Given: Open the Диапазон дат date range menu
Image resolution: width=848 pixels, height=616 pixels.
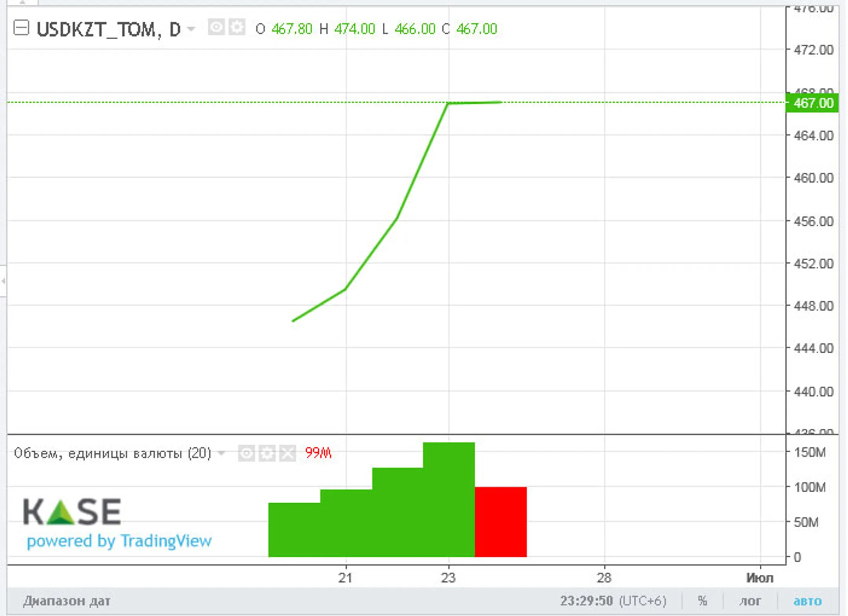Looking at the screenshot, I should click(66, 601).
